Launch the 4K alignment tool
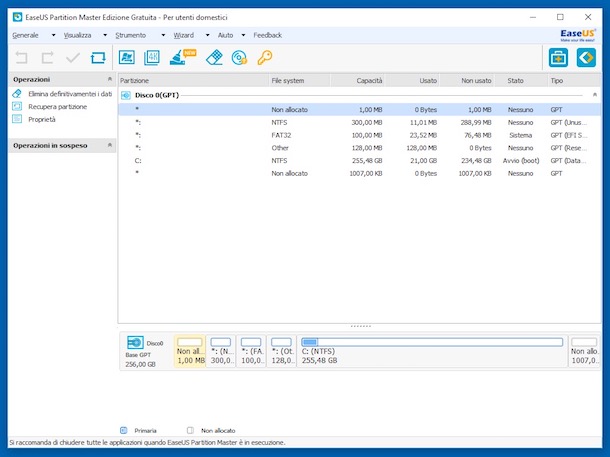Viewport: 610px width, 457px height. pyautogui.click(x=152, y=58)
